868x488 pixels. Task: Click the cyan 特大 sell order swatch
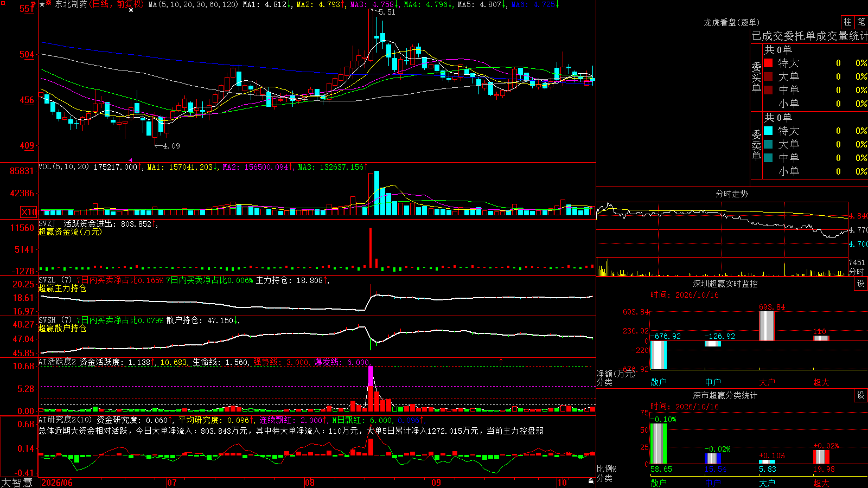(x=768, y=131)
